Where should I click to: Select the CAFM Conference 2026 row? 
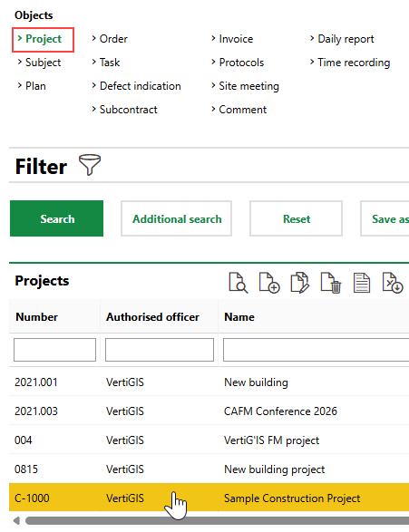pos(209,411)
